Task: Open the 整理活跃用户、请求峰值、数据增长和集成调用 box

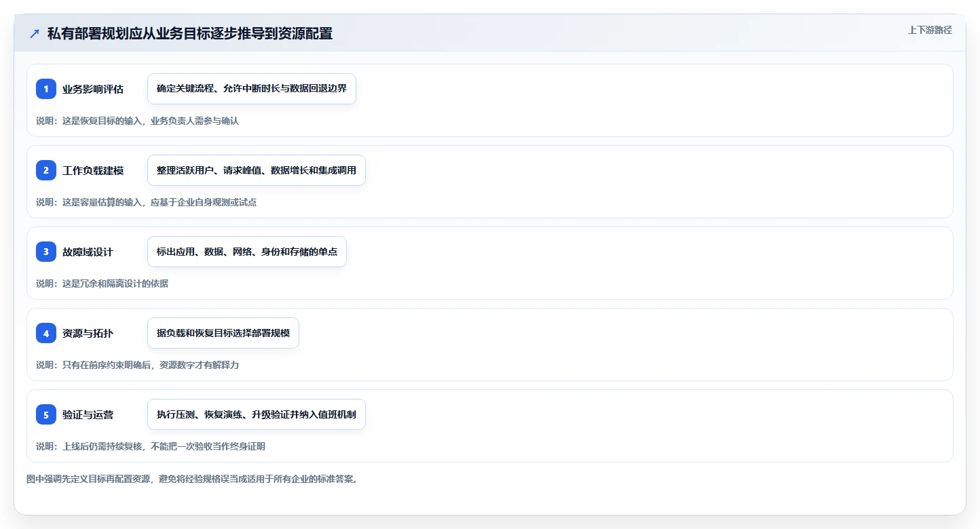Action: pyautogui.click(x=257, y=170)
